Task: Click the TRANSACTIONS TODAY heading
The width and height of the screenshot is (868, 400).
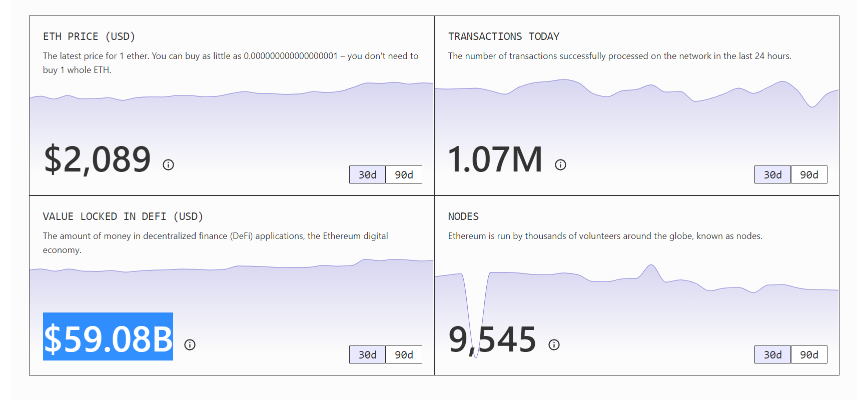Action: pyautogui.click(x=504, y=36)
